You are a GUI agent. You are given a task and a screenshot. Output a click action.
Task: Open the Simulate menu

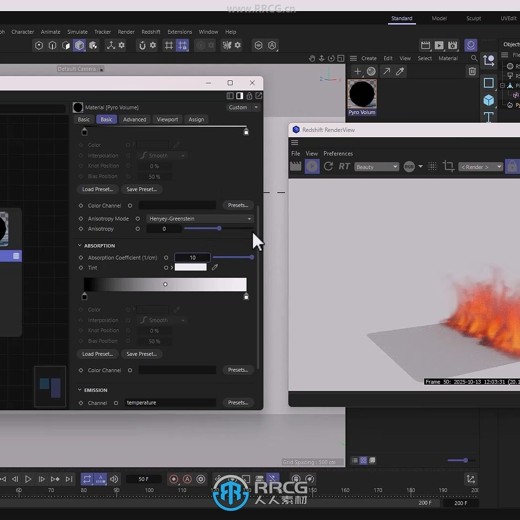(x=77, y=32)
